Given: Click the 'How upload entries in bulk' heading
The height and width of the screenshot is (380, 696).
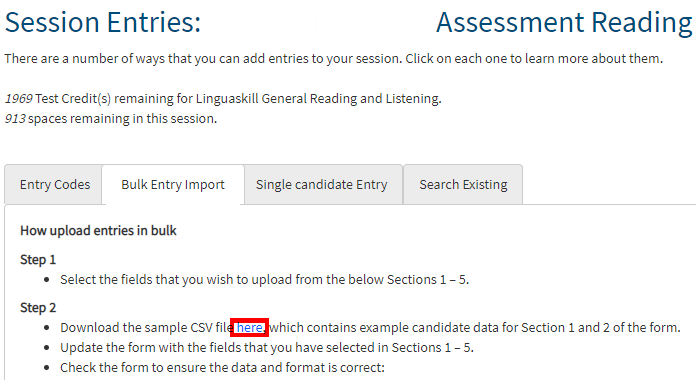Looking at the screenshot, I should click(x=98, y=231).
